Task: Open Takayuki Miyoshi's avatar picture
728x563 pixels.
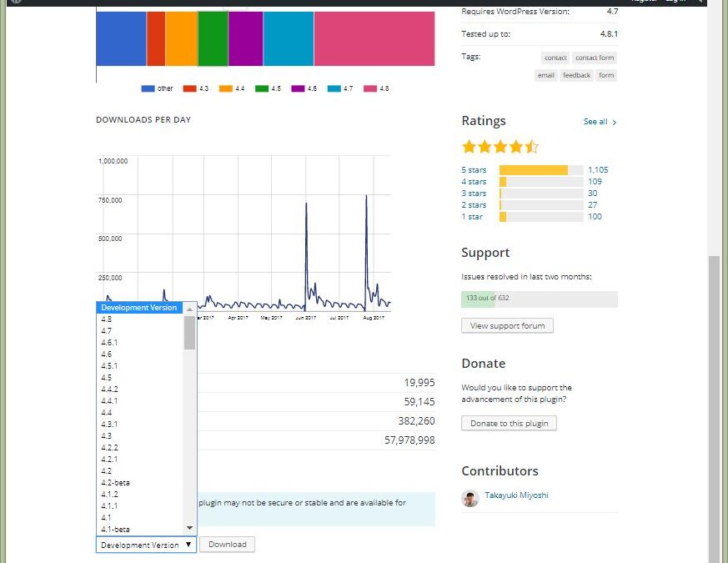Action: pyautogui.click(x=469, y=498)
